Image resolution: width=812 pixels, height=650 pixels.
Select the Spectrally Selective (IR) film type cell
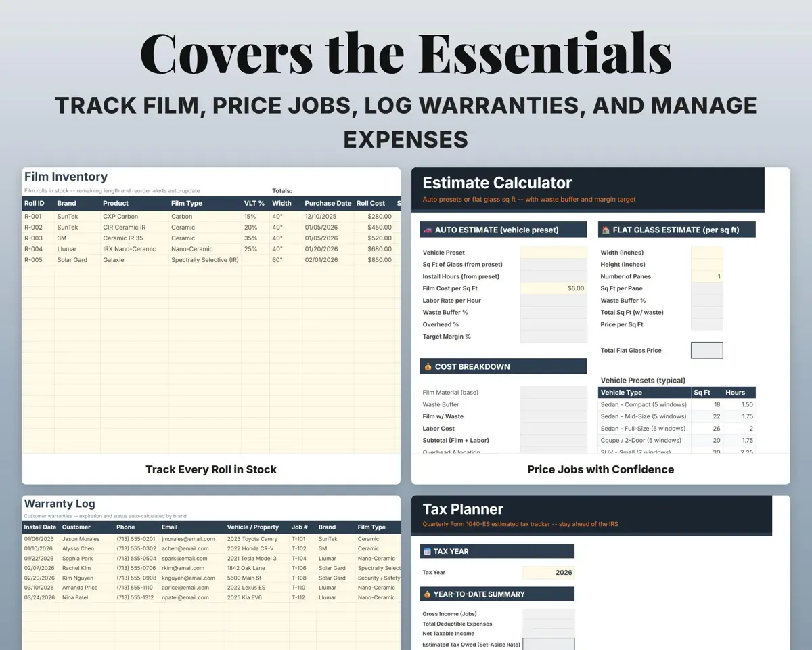(x=205, y=260)
